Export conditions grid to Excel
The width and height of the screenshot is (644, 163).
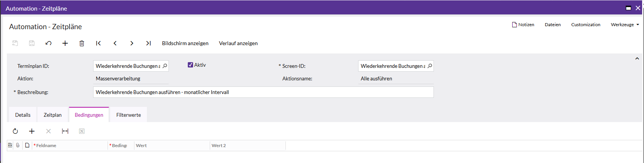(82, 131)
